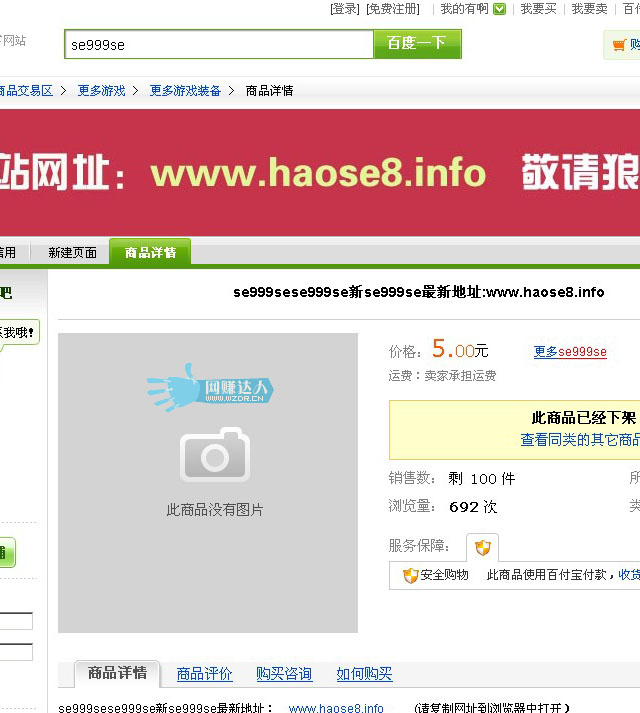Click the 我要卖 link
The height and width of the screenshot is (713, 640).
[x=589, y=9]
